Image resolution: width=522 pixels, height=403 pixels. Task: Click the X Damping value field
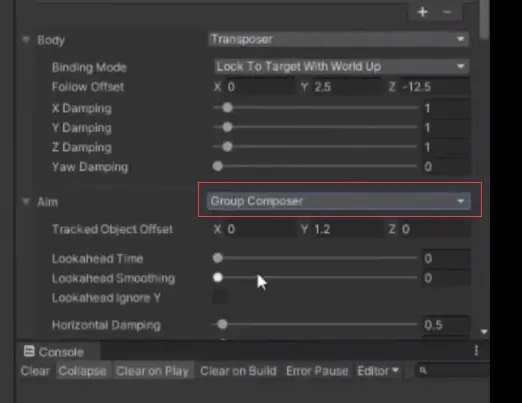coord(446,108)
